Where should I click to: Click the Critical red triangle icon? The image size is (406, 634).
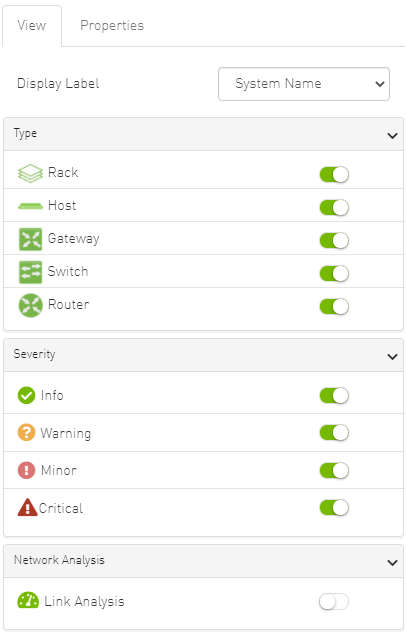pos(27,507)
